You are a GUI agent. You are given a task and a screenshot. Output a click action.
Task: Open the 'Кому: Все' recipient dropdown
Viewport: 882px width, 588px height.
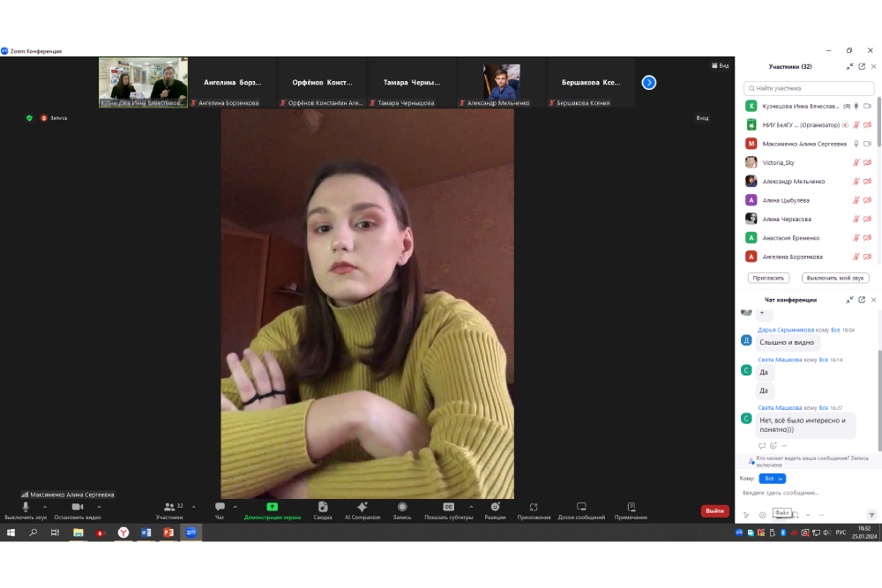point(772,478)
